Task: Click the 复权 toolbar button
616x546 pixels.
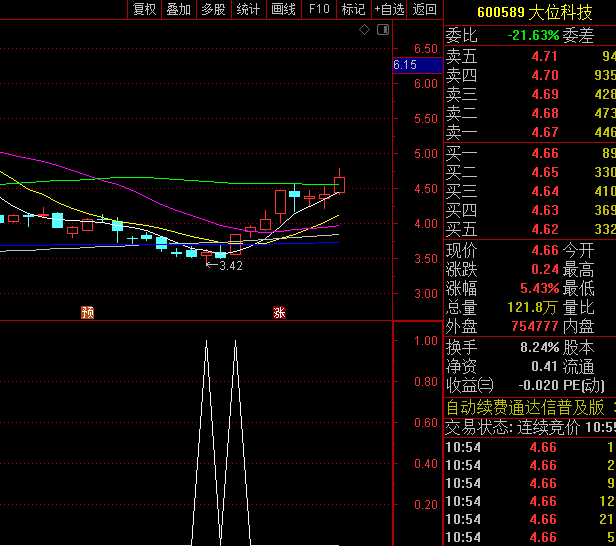Action: (x=144, y=9)
